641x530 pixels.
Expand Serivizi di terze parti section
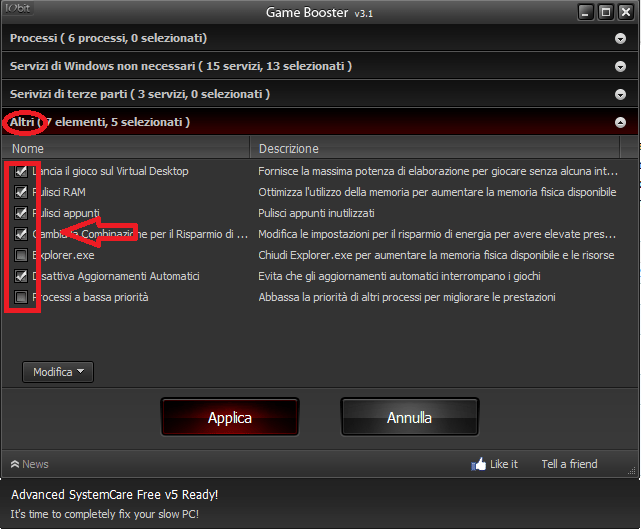pyautogui.click(x=620, y=94)
